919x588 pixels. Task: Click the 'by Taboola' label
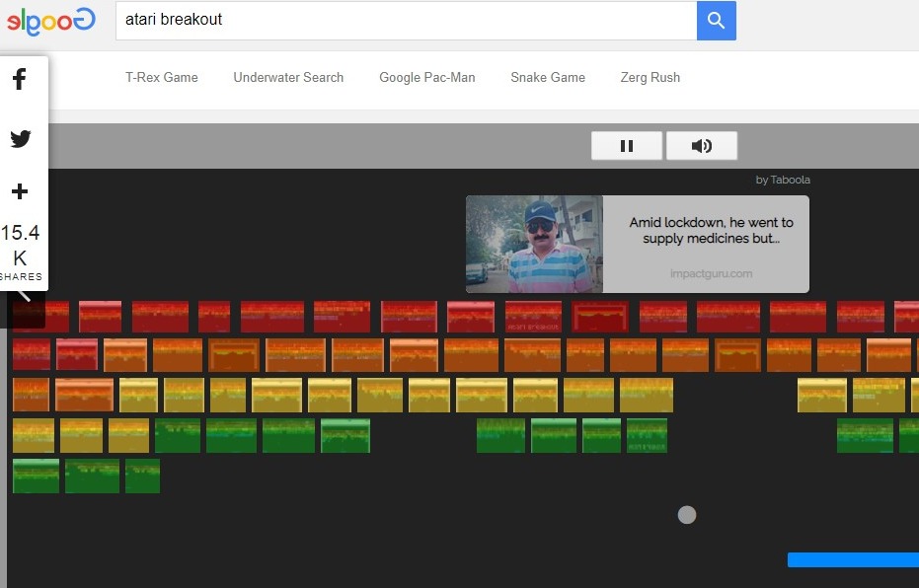(x=783, y=180)
